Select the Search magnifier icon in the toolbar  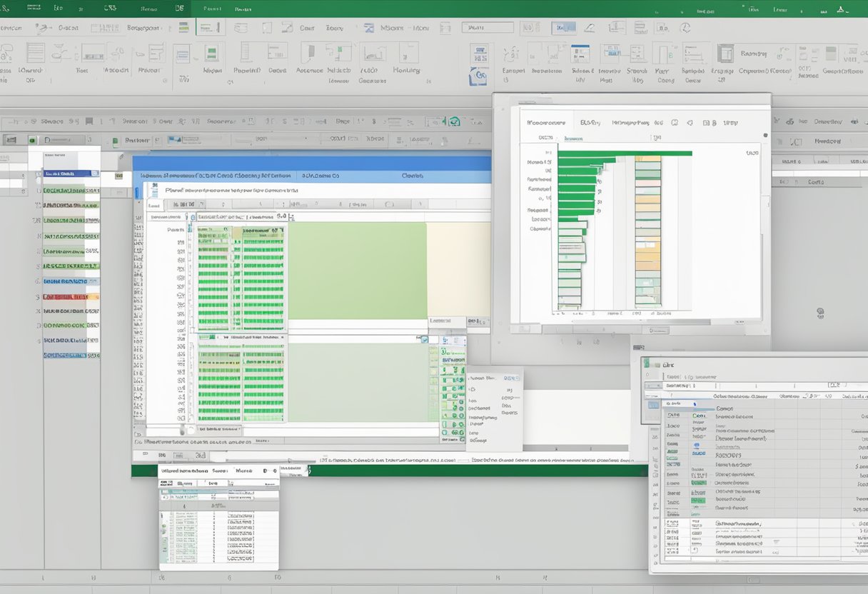click(687, 27)
